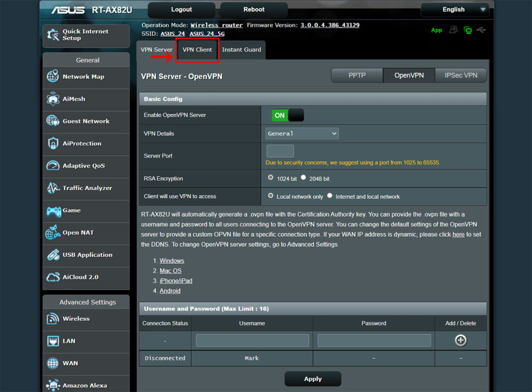Click the connected clients icon in the header
This screenshot has height=392, width=532.
click(x=453, y=30)
